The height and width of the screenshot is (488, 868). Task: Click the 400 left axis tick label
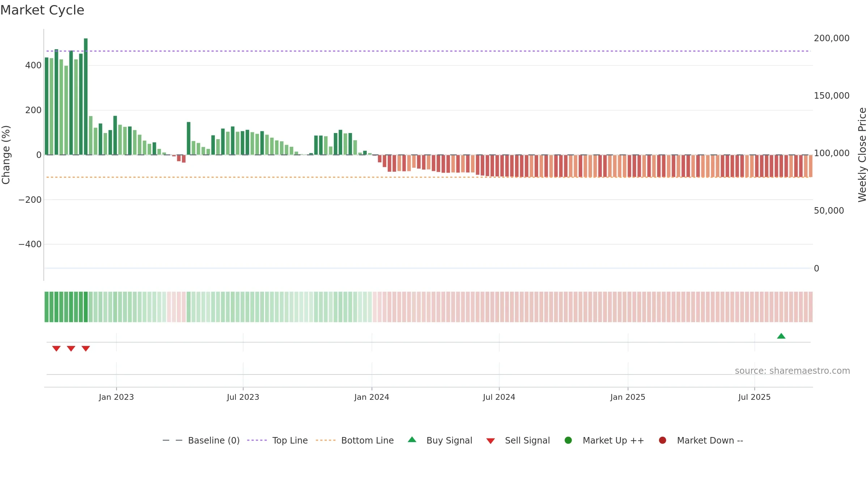(x=33, y=65)
